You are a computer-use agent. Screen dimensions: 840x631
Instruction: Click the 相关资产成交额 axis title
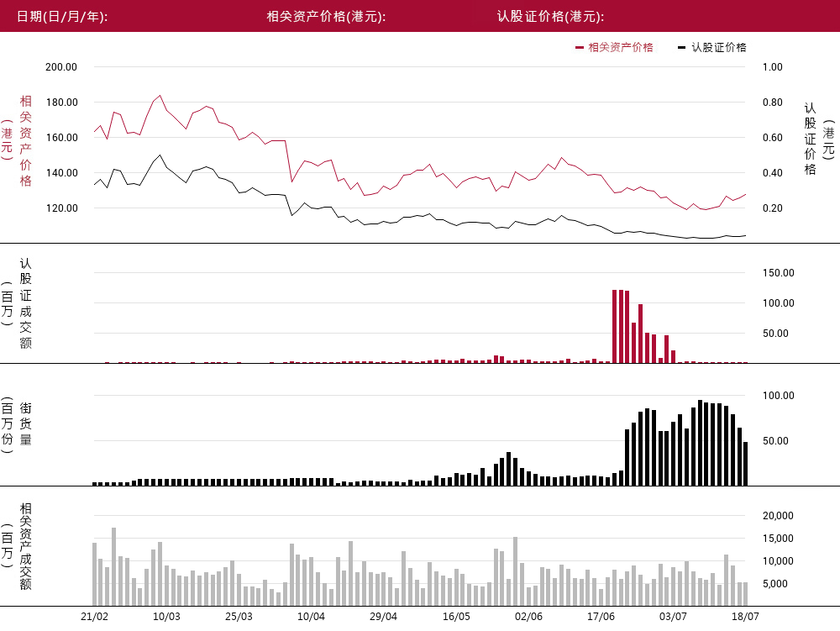point(26,546)
